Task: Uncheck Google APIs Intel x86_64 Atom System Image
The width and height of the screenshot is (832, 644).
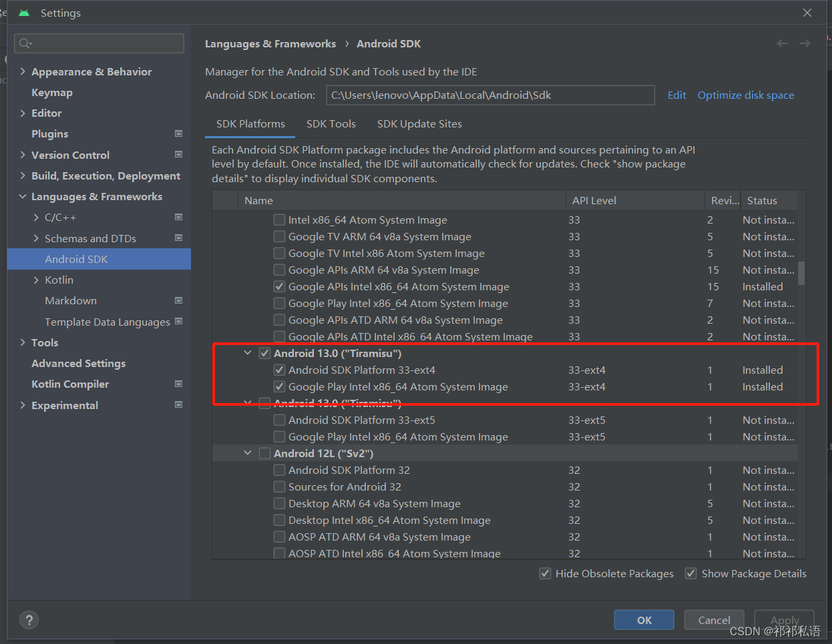Action: pyautogui.click(x=280, y=286)
